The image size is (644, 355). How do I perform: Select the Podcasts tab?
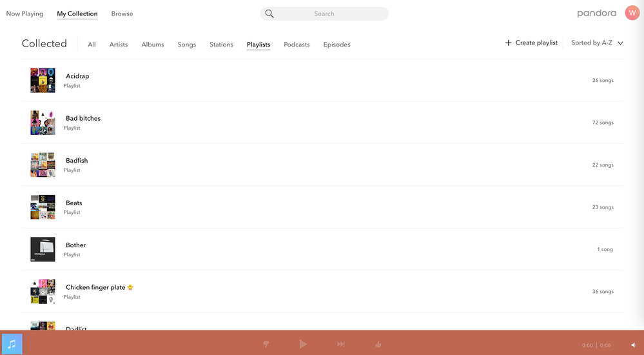(297, 45)
